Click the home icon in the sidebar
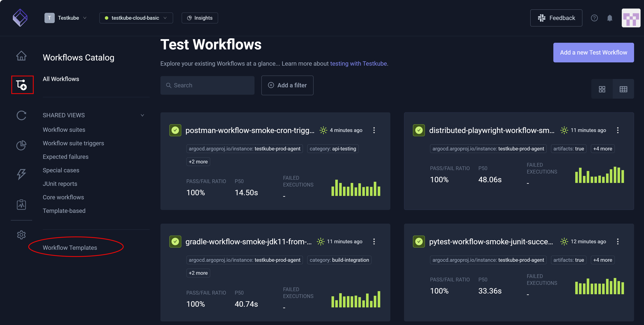This screenshot has height=325, width=644. tap(22, 56)
